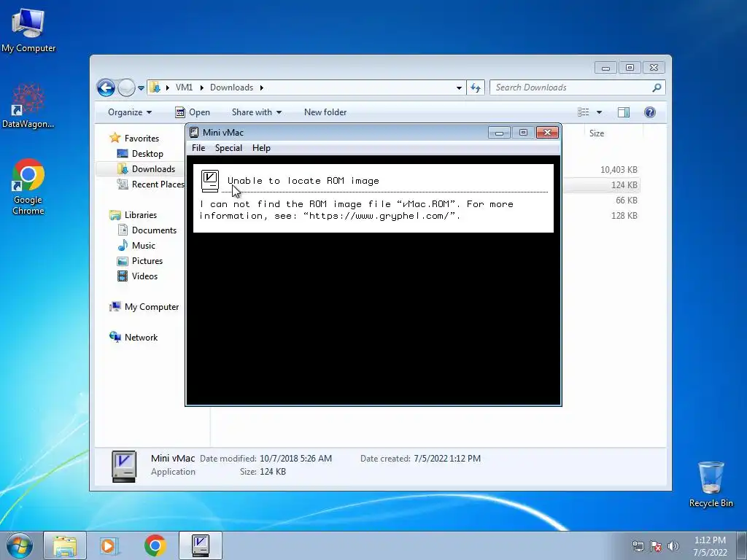The width and height of the screenshot is (747, 560).
Task: Open the Recycle Bin desktop icon
Action: tap(711, 484)
